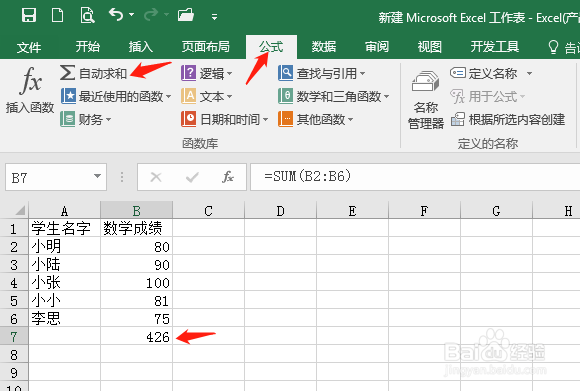Expand the Name Box dropdown arrow
Screen dimensions: 580x391
point(98,176)
